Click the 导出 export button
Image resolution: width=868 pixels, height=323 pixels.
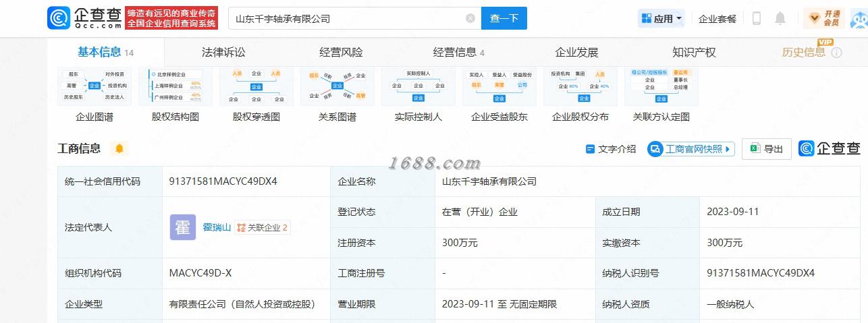766,149
